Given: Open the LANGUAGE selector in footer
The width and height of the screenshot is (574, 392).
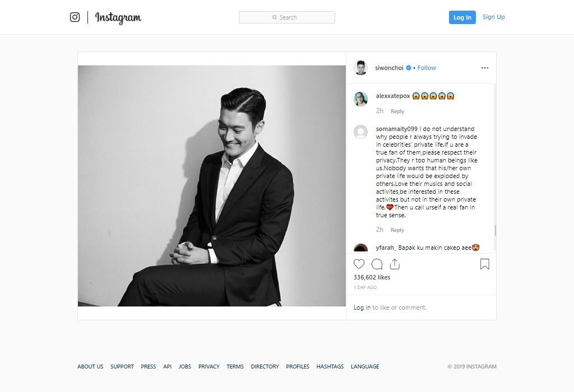Looking at the screenshot, I should pos(365,366).
